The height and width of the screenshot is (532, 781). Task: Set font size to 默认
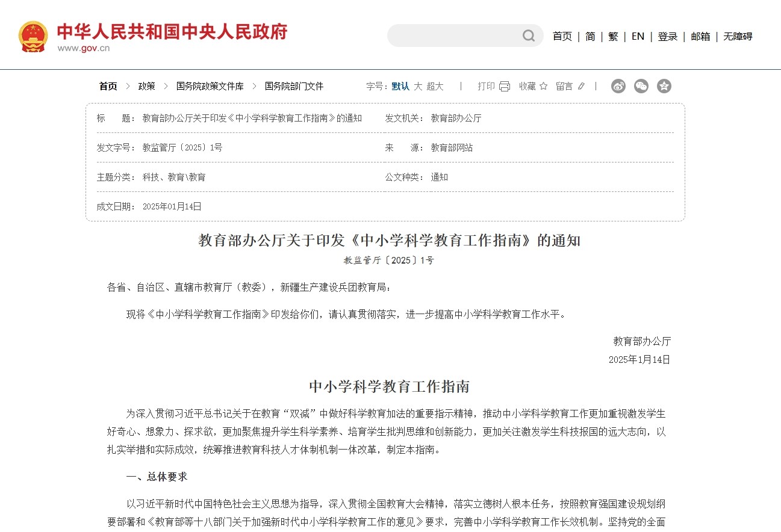point(400,86)
